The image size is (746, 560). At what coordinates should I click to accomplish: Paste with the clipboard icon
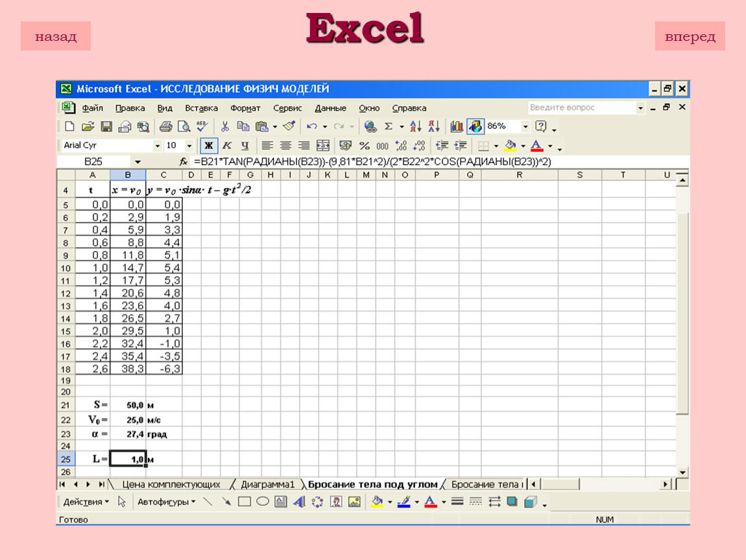click(261, 126)
